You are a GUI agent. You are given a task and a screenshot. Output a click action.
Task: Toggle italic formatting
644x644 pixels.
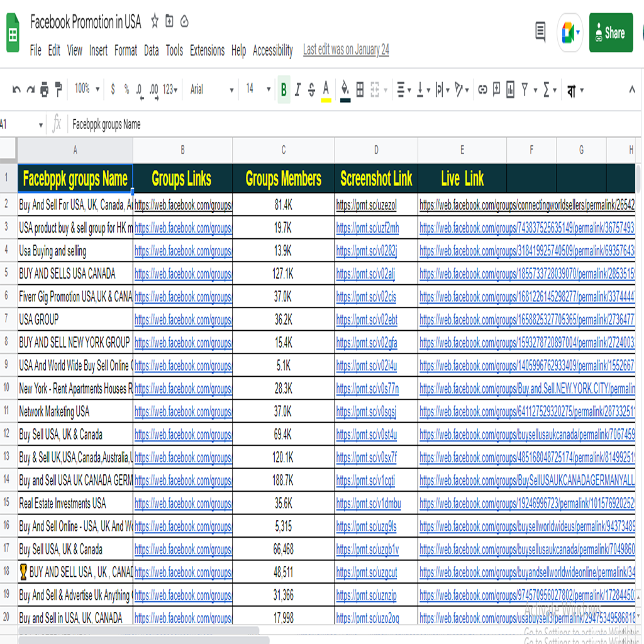(x=297, y=89)
